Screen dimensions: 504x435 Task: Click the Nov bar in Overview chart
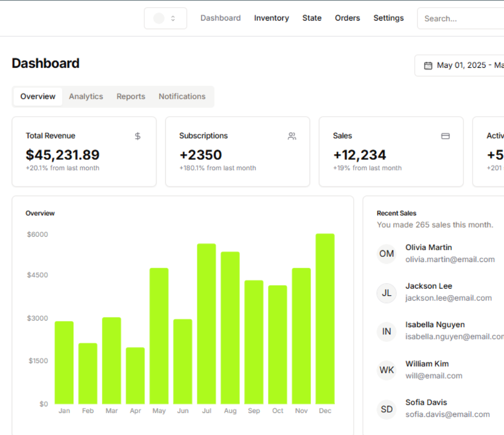pos(301,336)
